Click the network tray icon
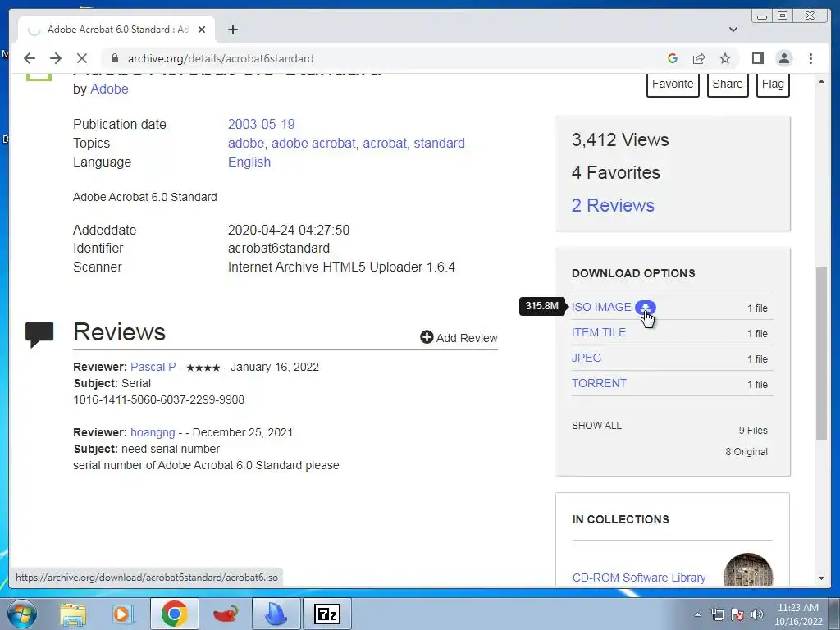Screen dimensions: 840x630 717,614
